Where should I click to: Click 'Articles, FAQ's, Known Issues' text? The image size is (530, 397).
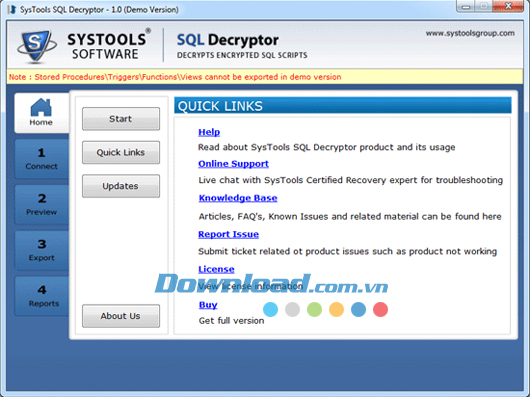click(x=350, y=217)
